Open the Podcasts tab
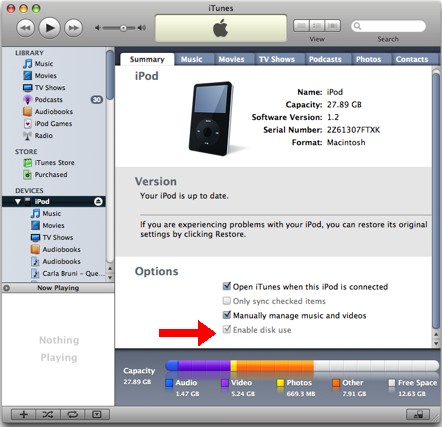The height and width of the screenshot is (427, 442). 325,59
